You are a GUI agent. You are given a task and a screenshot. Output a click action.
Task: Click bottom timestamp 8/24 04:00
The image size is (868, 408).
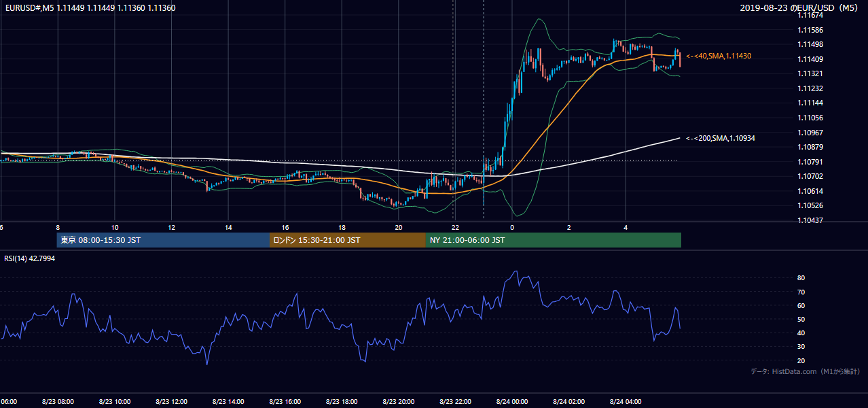tap(626, 402)
